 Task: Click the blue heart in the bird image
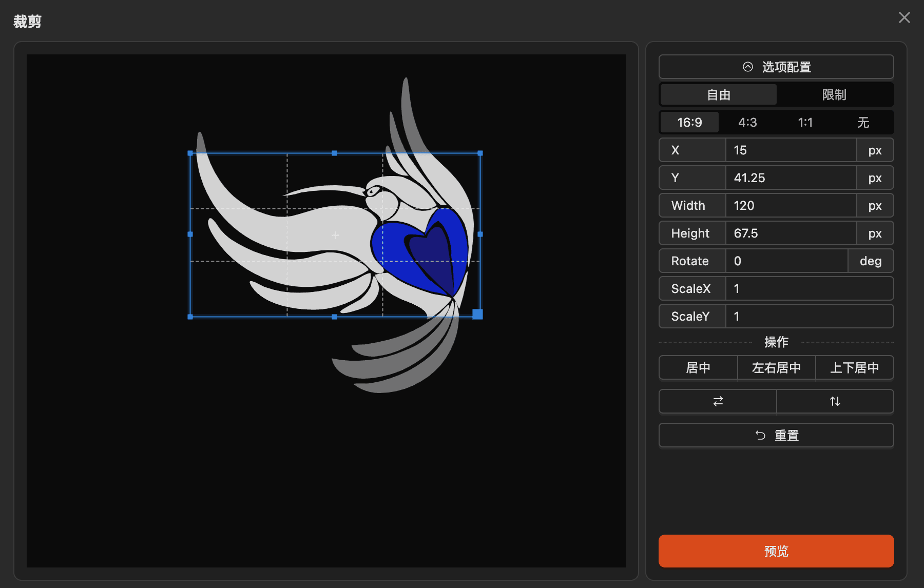421,251
